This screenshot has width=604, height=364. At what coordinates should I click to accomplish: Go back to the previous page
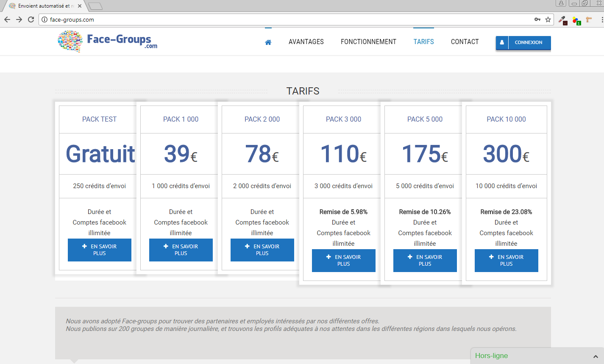coord(7,19)
